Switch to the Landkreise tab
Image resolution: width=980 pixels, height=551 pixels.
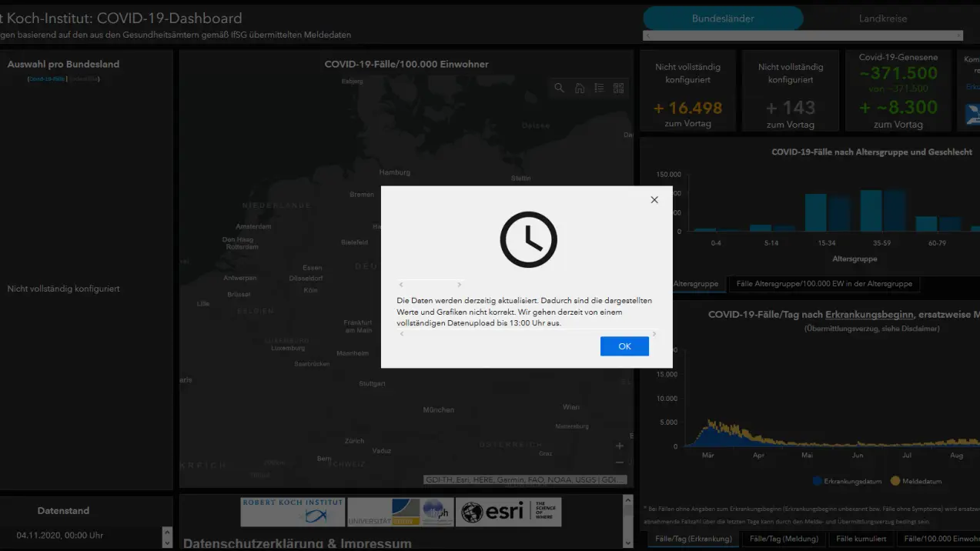pyautogui.click(x=883, y=18)
